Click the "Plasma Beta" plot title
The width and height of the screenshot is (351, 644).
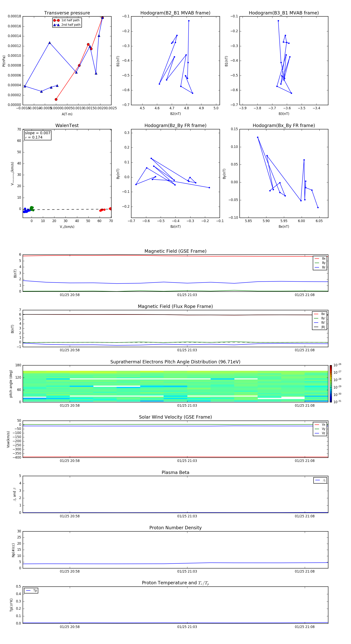point(175,473)
